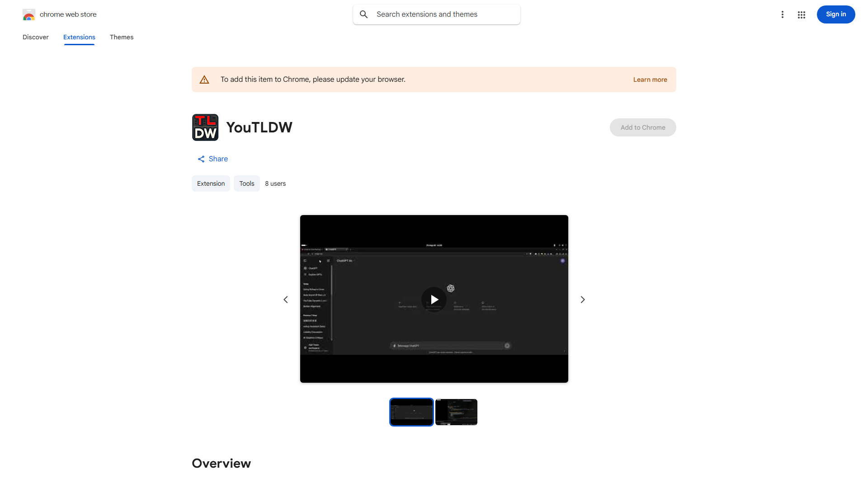868x488 pixels.
Task: Select the second screenshot thumbnail
Action: coord(456,412)
